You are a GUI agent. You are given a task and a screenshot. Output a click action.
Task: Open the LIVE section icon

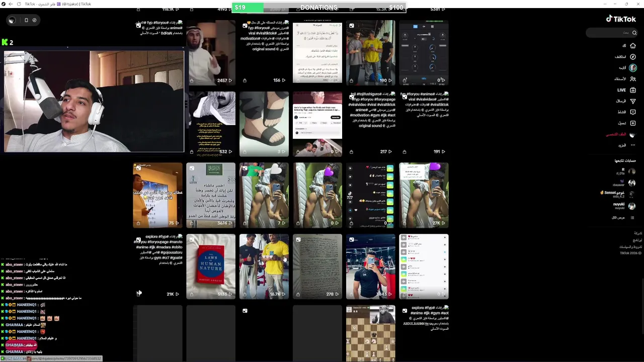[x=633, y=90]
